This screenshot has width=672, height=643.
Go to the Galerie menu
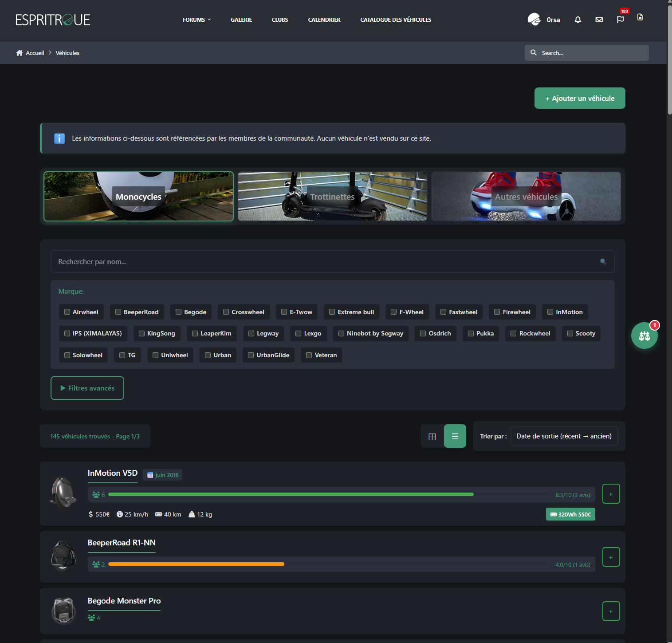(241, 20)
